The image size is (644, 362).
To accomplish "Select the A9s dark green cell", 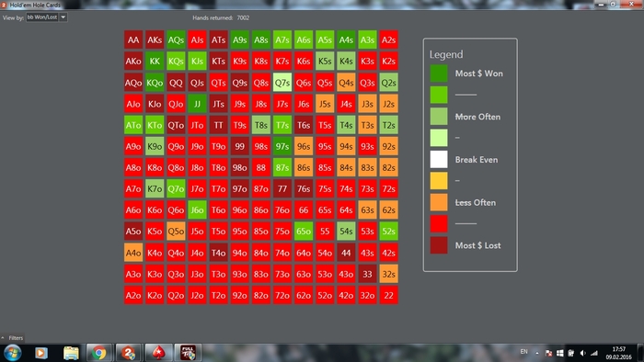I will (240, 40).
